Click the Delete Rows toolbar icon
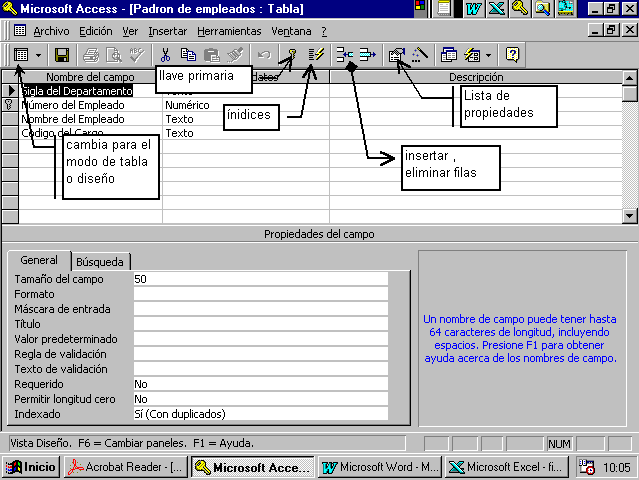The image size is (639, 480). click(x=368, y=55)
